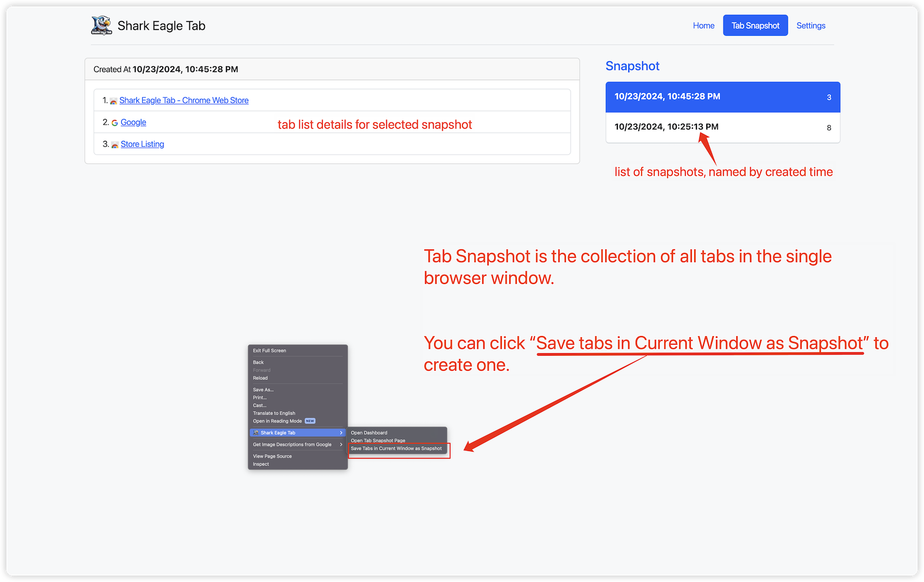
Task: Select the 10:25:13 PM snapshot entry
Action: pos(722,127)
